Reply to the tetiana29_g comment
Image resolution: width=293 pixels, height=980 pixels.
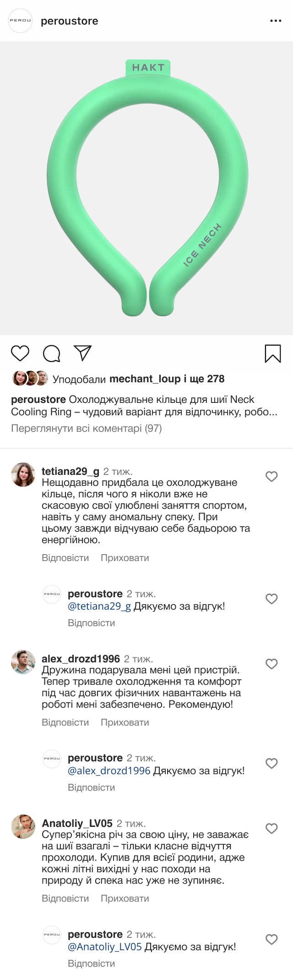(x=65, y=558)
